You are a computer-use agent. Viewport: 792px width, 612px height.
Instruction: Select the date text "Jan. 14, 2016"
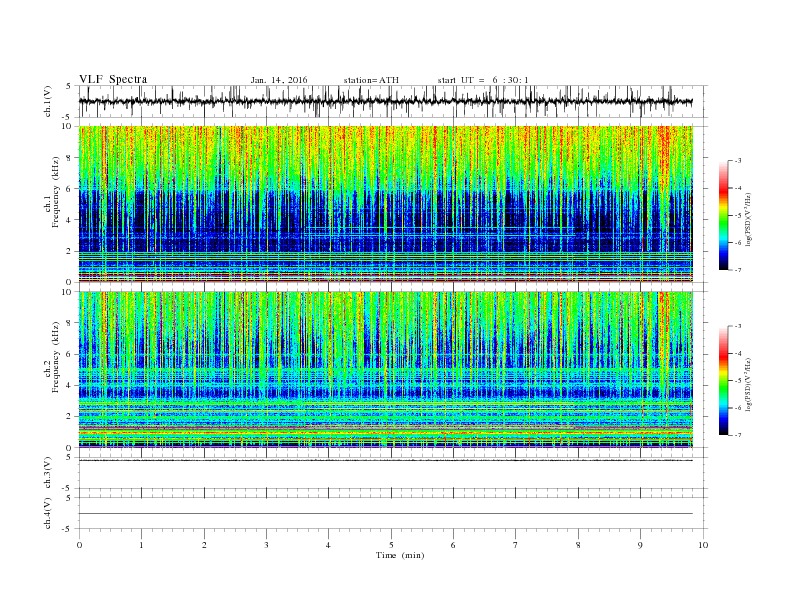coord(279,80)
